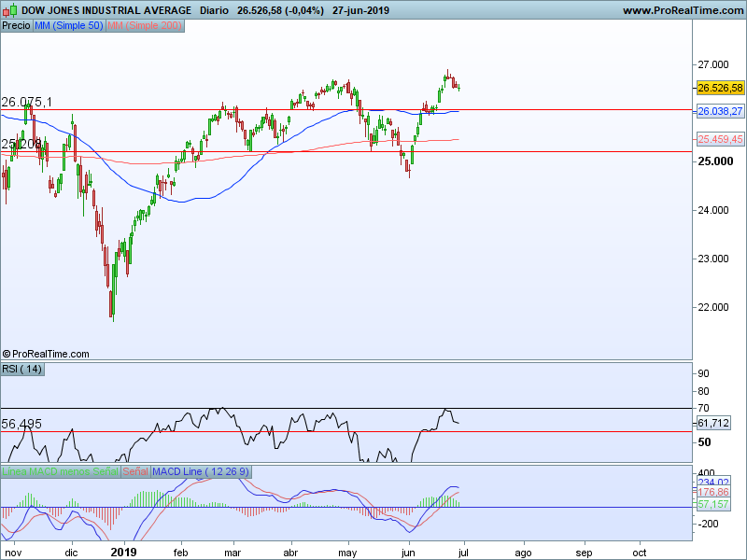
Task: Click the 57,157 histogram value tag
Action: click(x=713, y=504)
